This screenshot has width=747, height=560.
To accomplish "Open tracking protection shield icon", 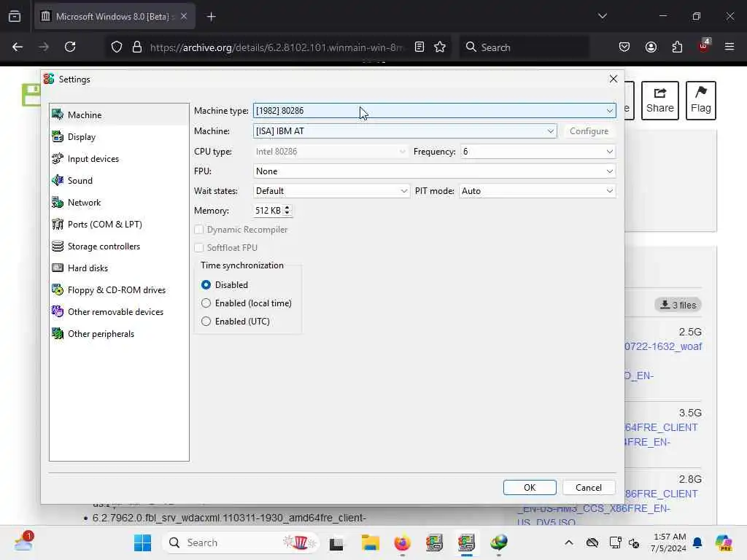I will click(117, 47).
